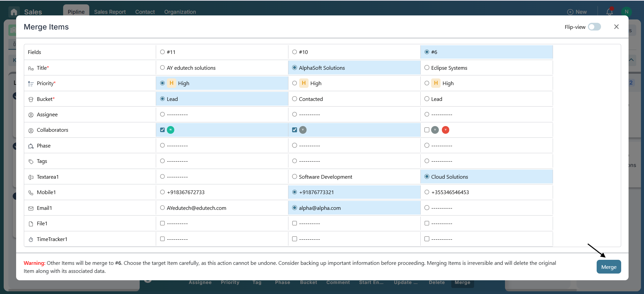Click the Textarea1 field icon

coord(31,177)
